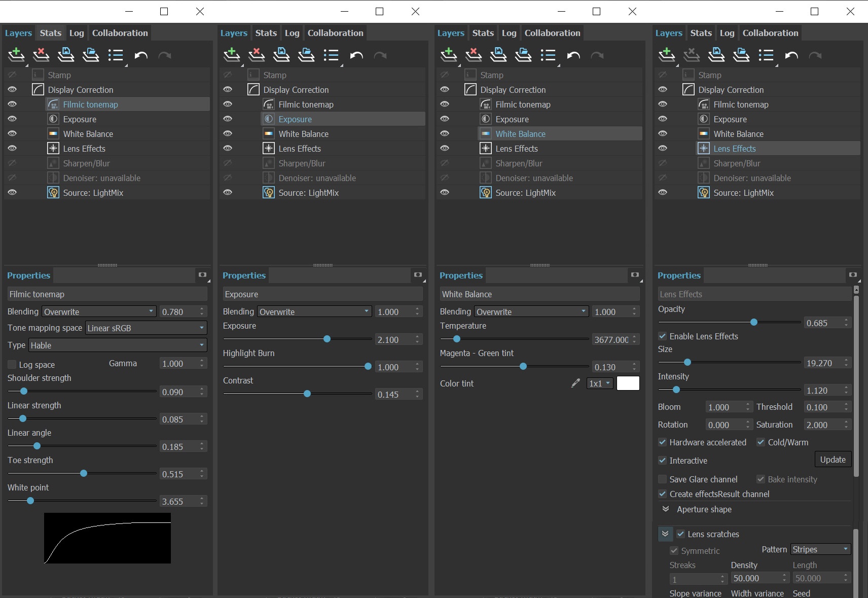
Task: Click undo arrow in Lens Effects panel
Action: pyautogui.click(x=791, y=55)
